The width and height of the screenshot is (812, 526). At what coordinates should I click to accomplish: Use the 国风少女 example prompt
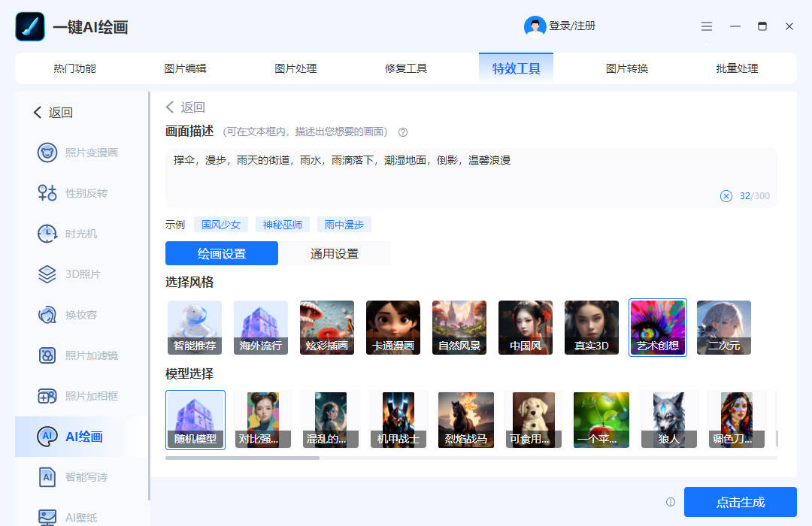tap(221, 225)
